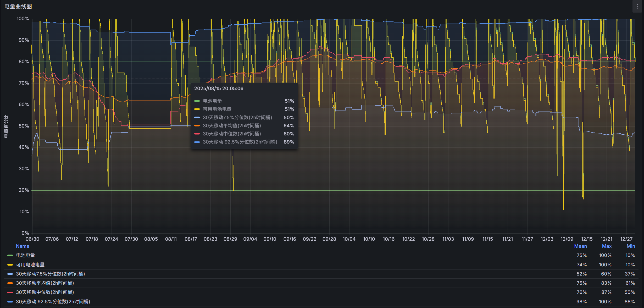644x308 pixels.
Task: Click the 电量曲线图 panel title
Action: click(x=18, y=6)
